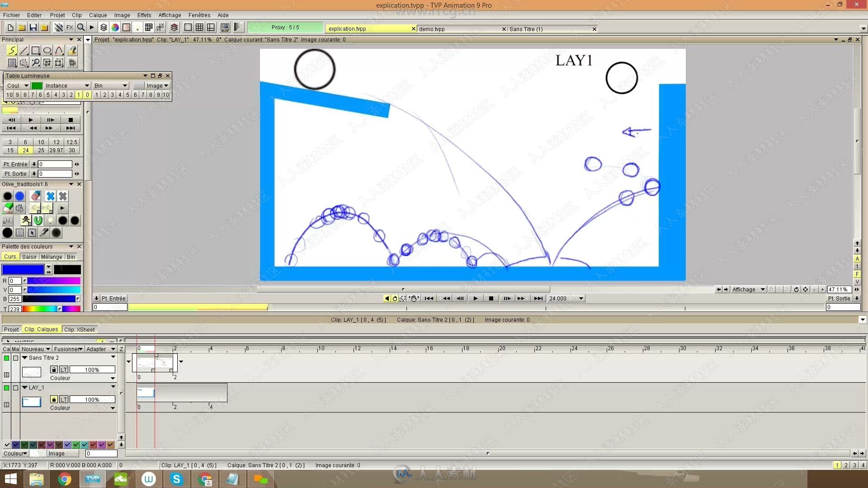Click the New project page icon
This screenshot has height=488, width=868.
[x=10, y=28]
